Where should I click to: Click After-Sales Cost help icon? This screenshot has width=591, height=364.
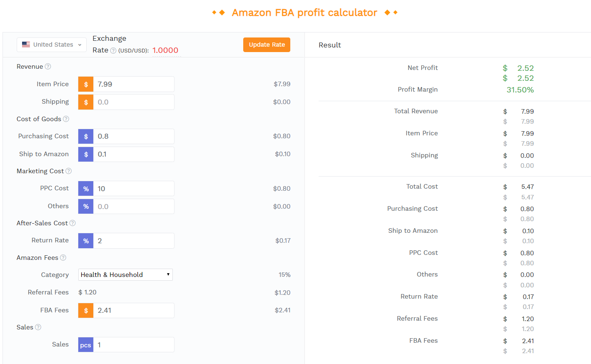tap(72, 223)
